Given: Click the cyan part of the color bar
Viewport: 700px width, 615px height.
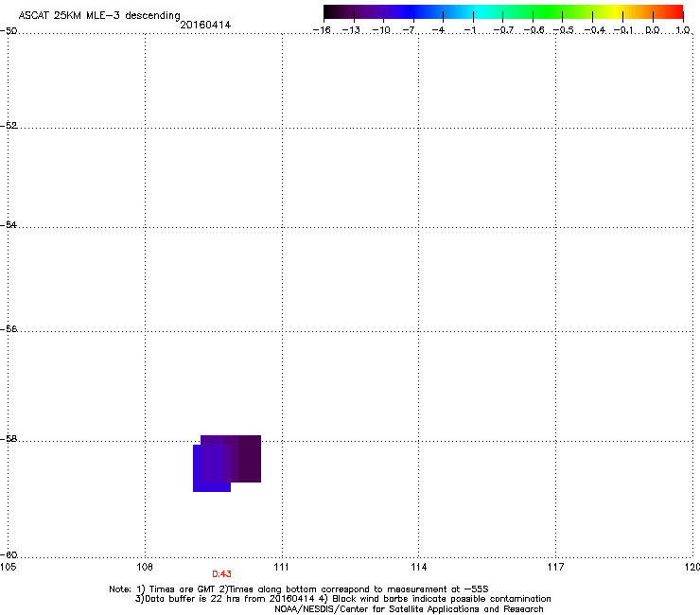Looking at the screenshot, I should pos(478,11).
